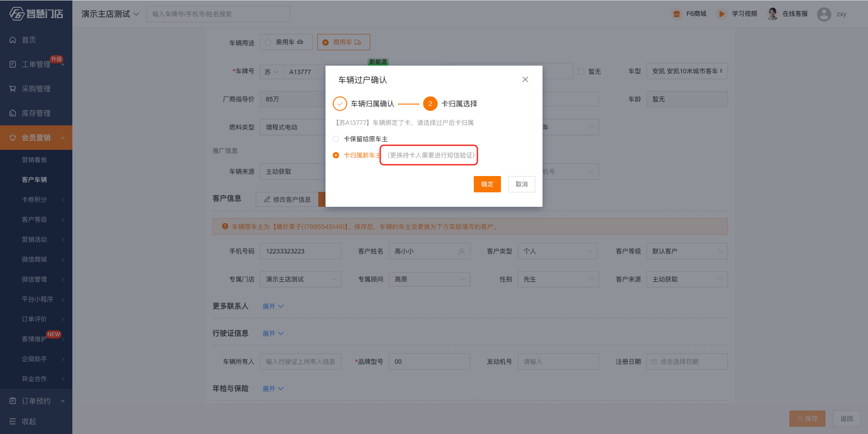Check the 暂无 checkbox
Screen dimensions: 868x434
581,72
